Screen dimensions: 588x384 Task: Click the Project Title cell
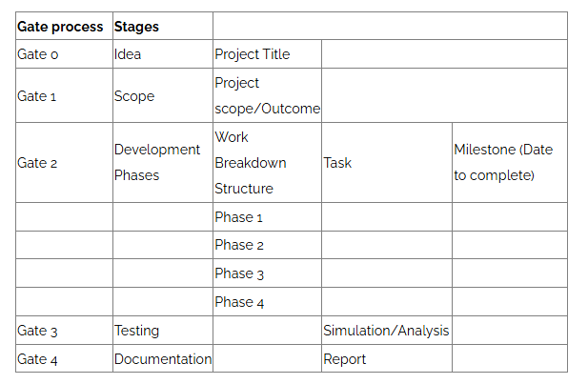click(267, 54)
